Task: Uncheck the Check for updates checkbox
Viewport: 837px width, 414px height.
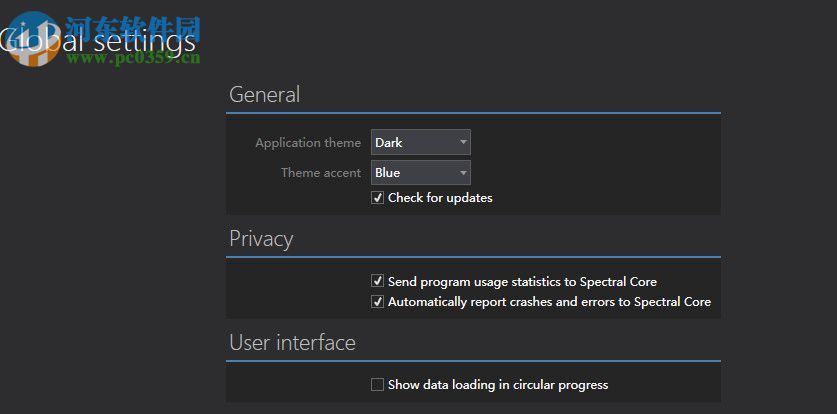Action: coord(377,198)
